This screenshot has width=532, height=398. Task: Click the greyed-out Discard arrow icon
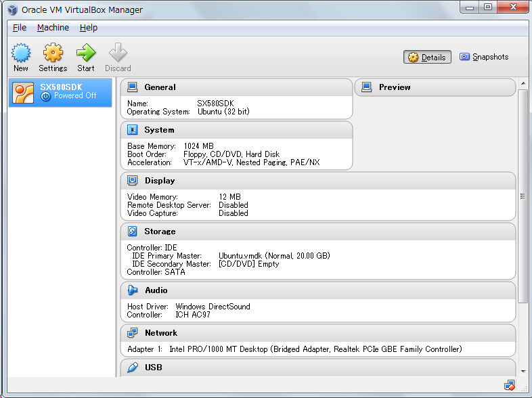pyautogui.click(x=118, y=53)
